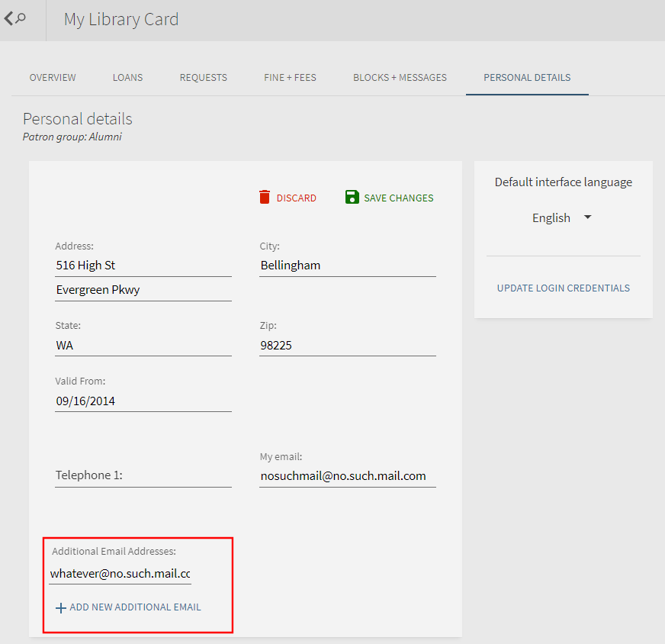665x644 pixels.
Task: Edit the Zip field 98225
Action: pos(347,346)
